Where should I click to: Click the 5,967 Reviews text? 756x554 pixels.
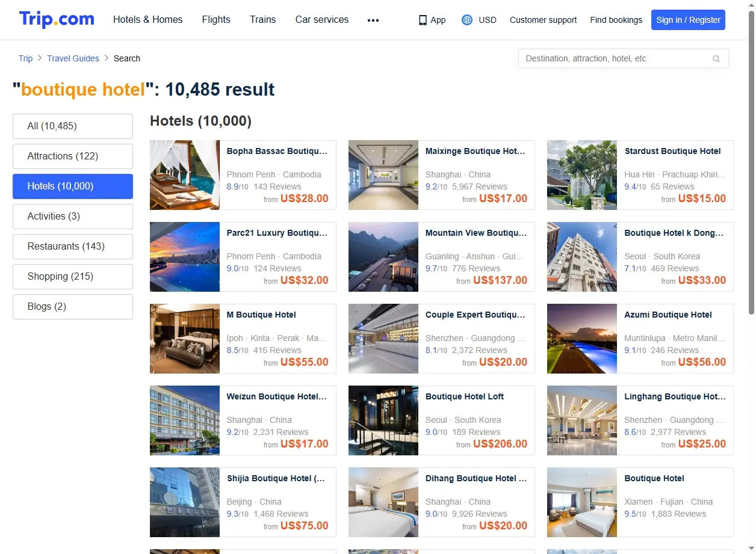[x=480, y=186]
